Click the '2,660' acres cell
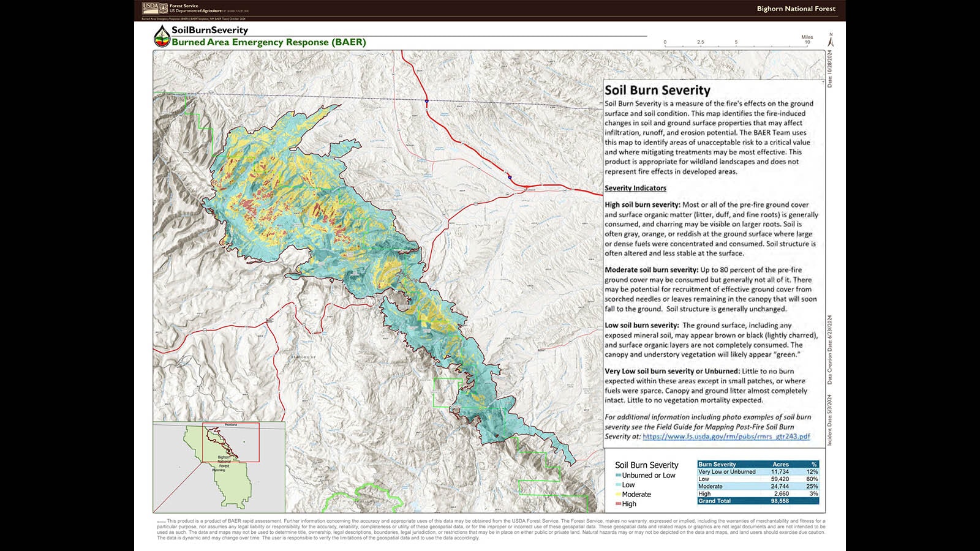The image size is (980, 551). (781, 493)
